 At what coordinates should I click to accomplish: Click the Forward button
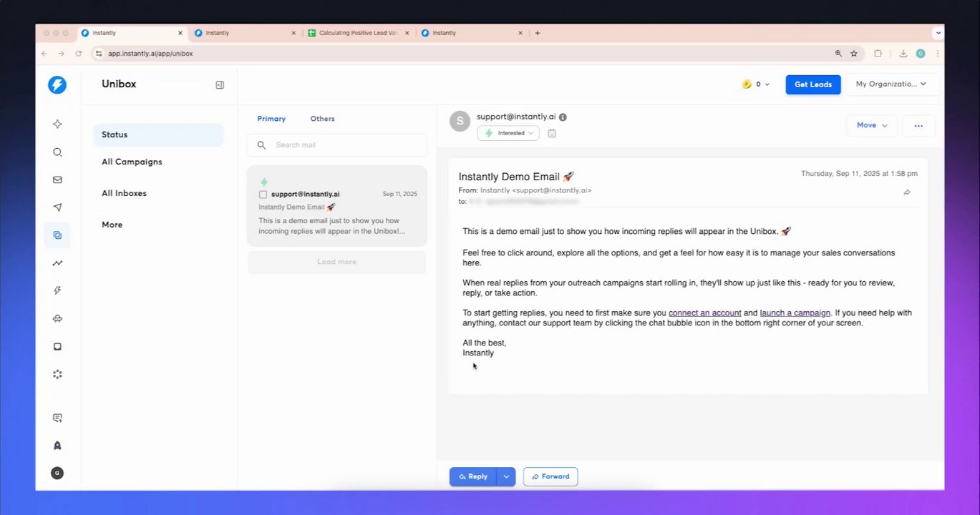tap(550, 476)
